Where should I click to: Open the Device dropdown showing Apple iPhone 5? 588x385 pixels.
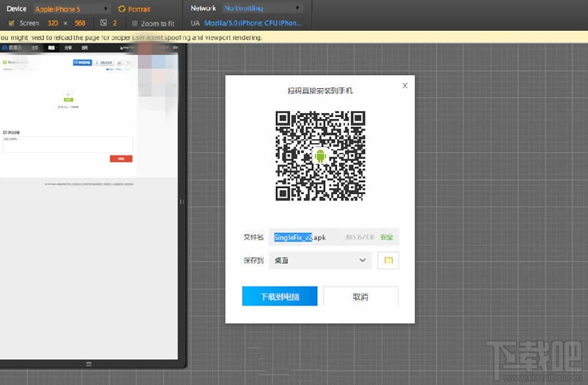73,9
